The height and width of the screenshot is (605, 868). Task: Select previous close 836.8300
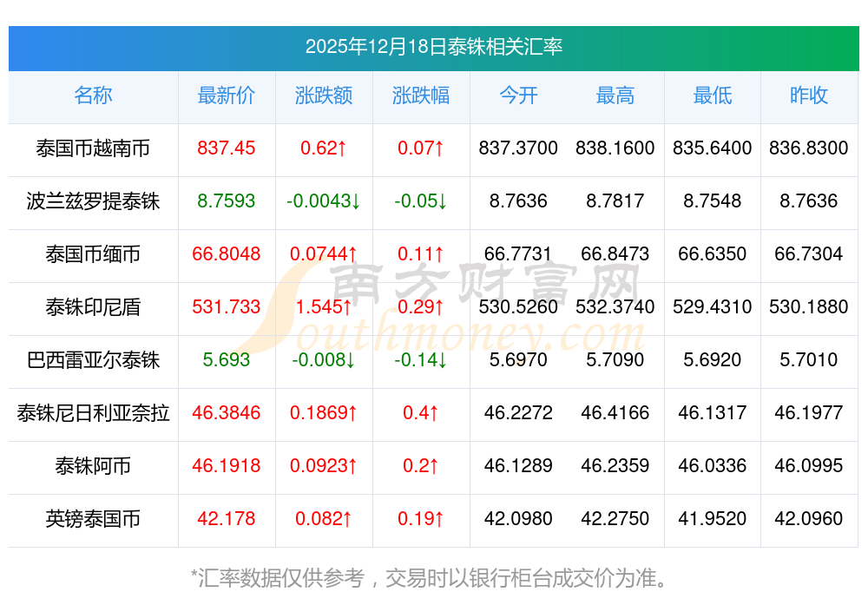tap(809, 148)
